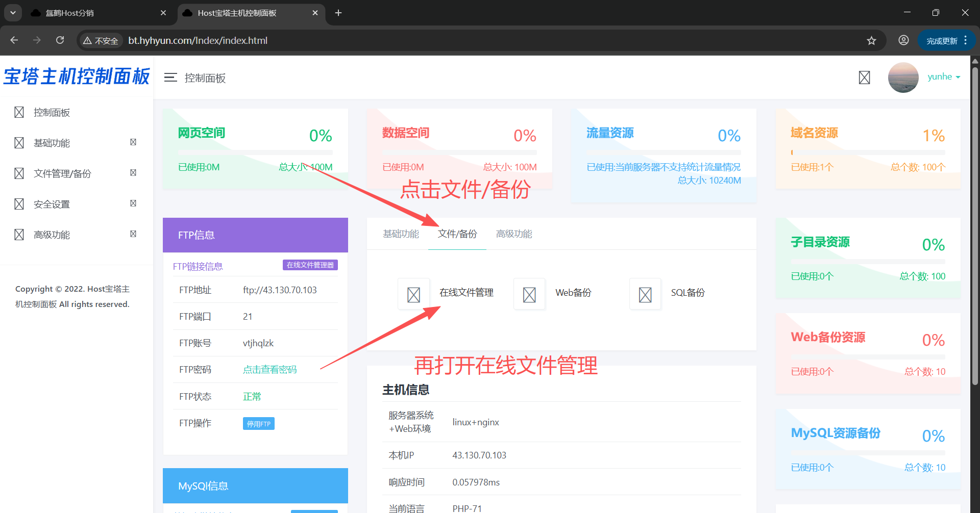Image resolution: width=980 pixels, height=513 pixels.
Task: Click the 高级功能 sidebar icon
Action: [19, 235]
